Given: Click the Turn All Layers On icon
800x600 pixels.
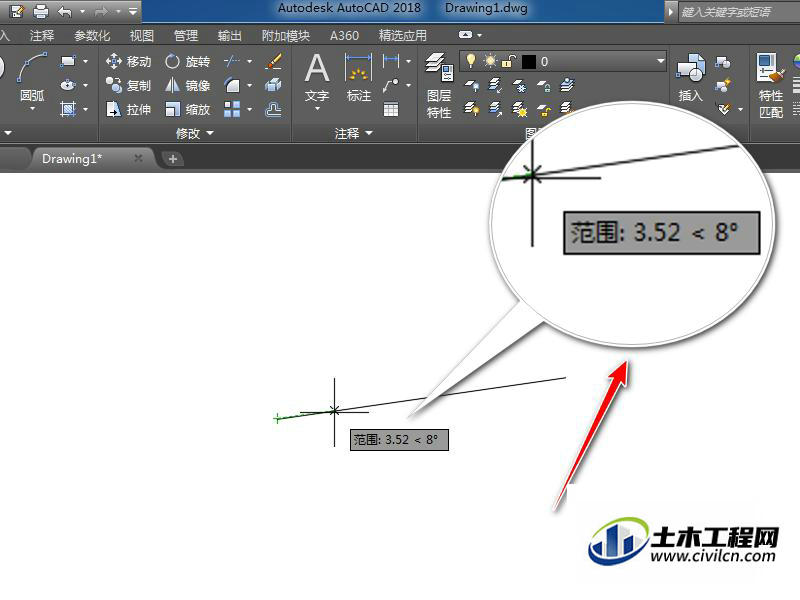Looking at the screenshot, I should (x=472, y=109).
